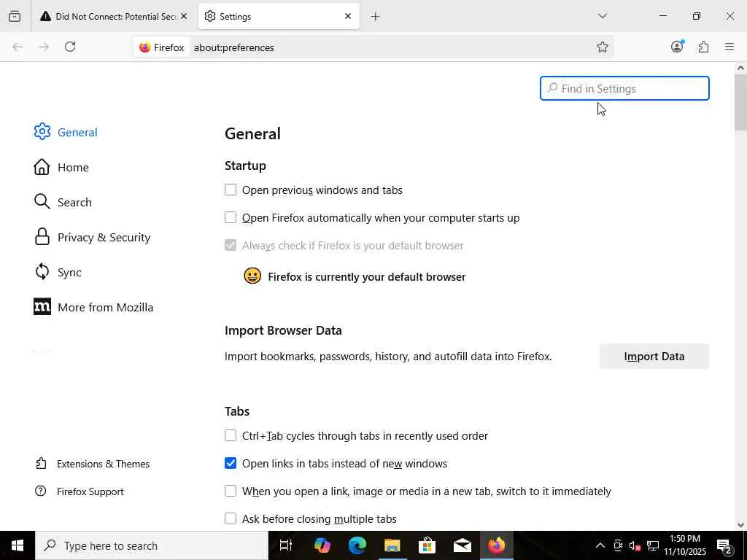Click the Reload page icon

[70, 47]
